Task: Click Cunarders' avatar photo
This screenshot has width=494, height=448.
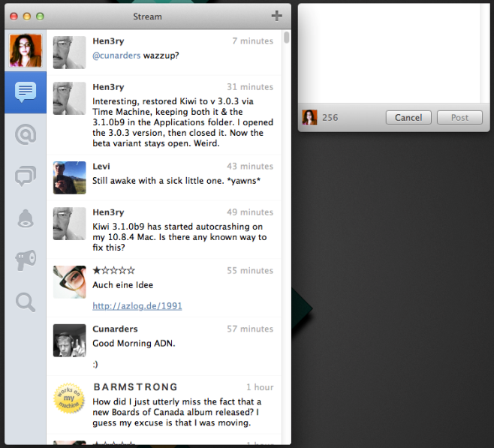Action: point(69,341)
